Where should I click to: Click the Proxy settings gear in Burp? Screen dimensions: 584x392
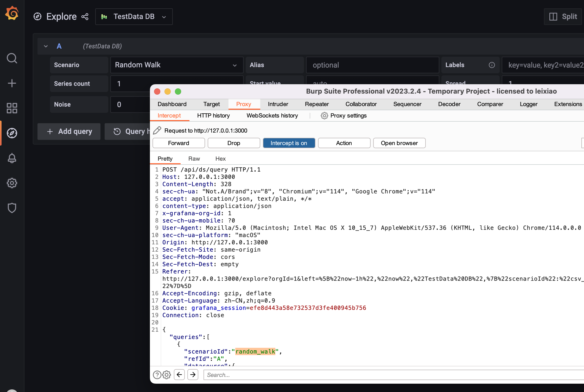point(324,116)
